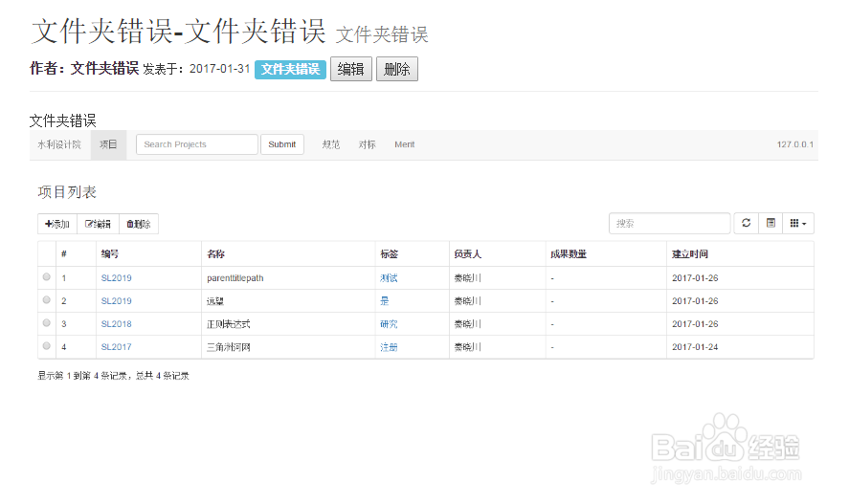
Task: Click the 编辑 button beside the author line
Action: click(x=351, y=69)
